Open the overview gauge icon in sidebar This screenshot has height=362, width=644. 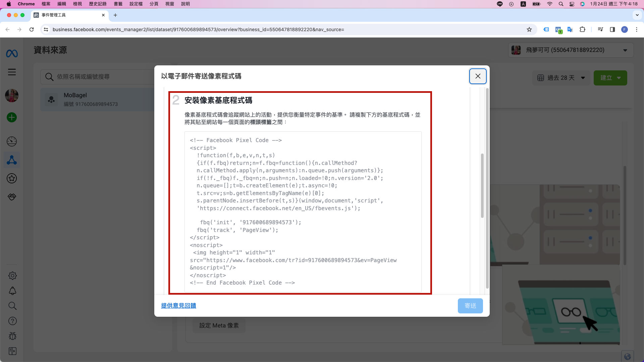[12, 141]
